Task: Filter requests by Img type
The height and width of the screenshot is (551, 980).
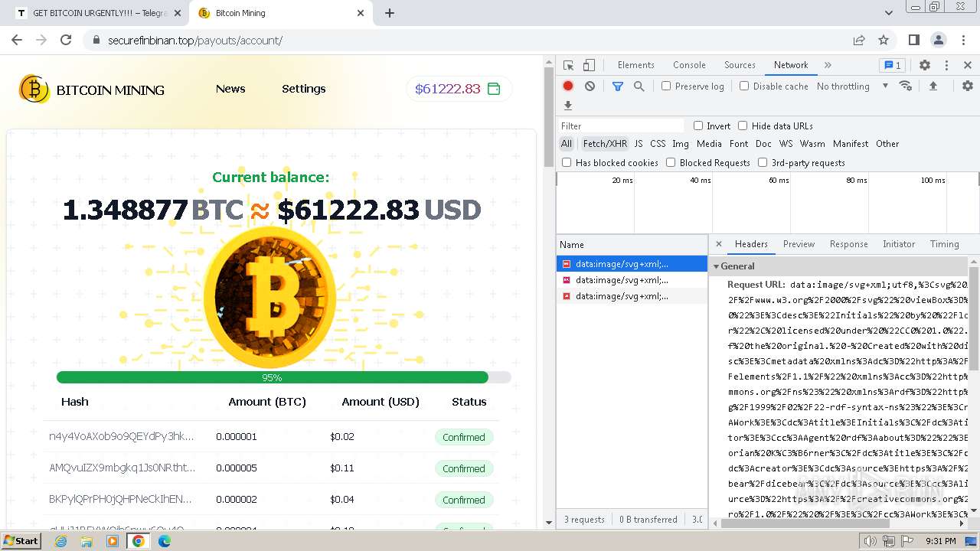Action: tap(681, 144)
